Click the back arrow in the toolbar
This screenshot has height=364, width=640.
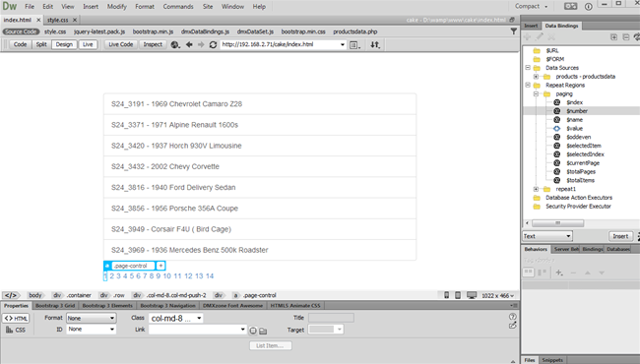[x=189, y=44]
